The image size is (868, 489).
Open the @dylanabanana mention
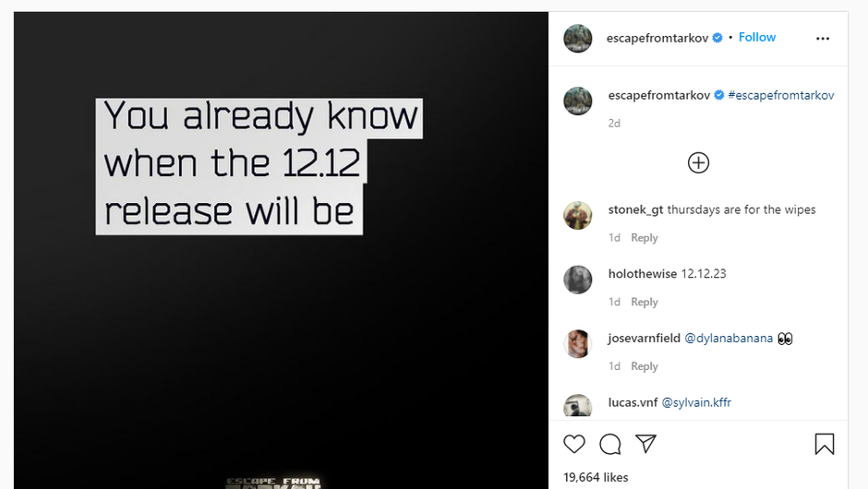729,338
